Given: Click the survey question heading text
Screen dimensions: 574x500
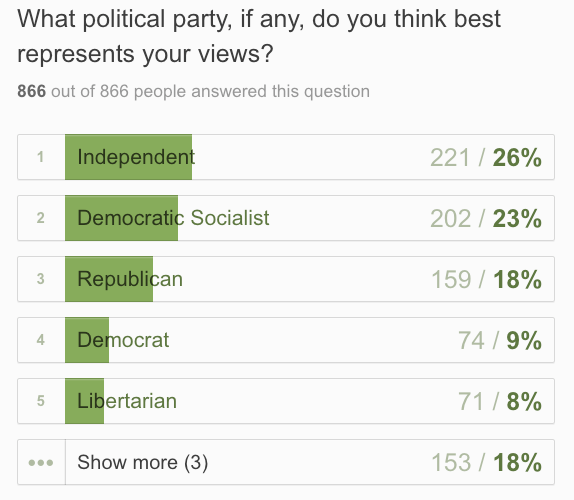Looking at the screenshot, I should pos(259,36).
